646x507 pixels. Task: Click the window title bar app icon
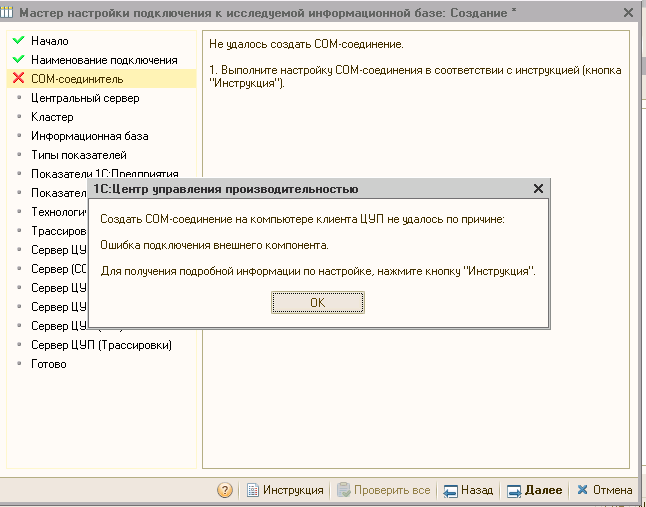pos(6,12)
